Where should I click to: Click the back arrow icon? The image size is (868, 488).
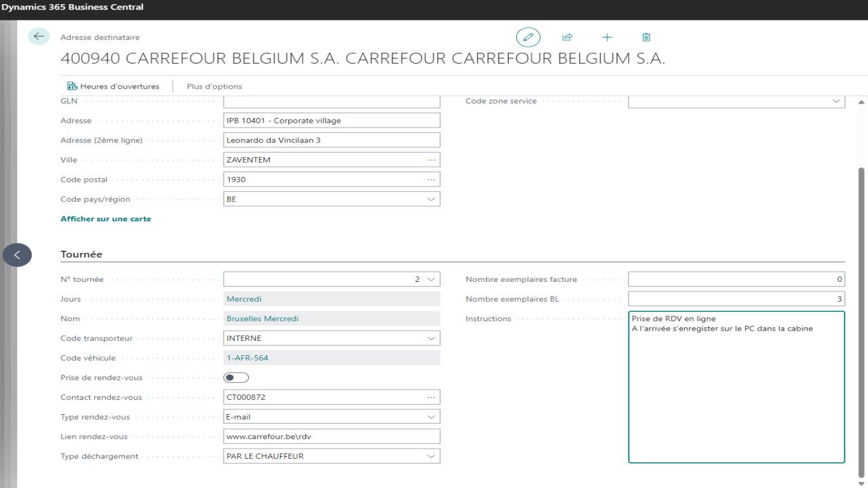coord(39,37)
